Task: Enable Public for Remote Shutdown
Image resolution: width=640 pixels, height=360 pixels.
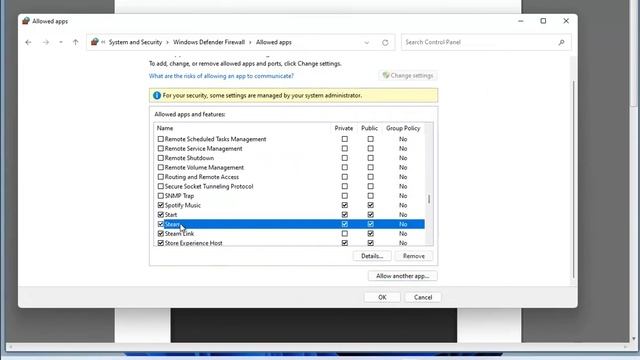Action: click(x=371, y=158)
